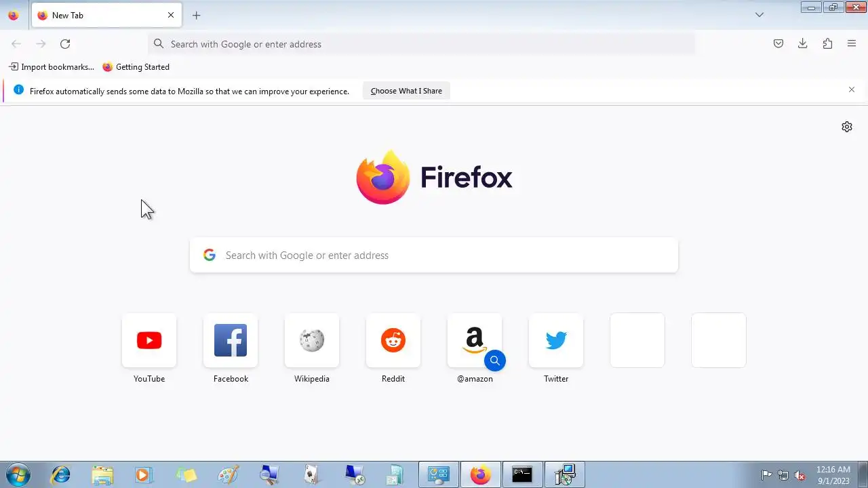Open new tab personalize gear icon
The width and height of the screenshot is (868, 488).
[847, 127]
